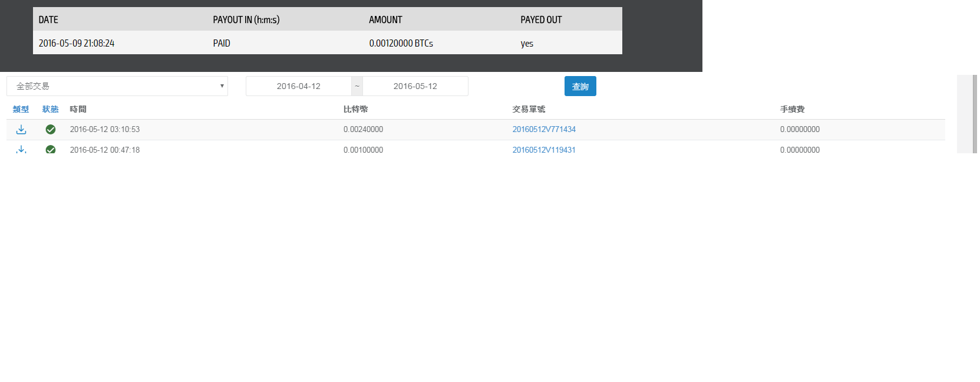Screen dimensions: 980x382
Task: Click download icon for 00:47:18 transaction
Action: pos(21,149)
